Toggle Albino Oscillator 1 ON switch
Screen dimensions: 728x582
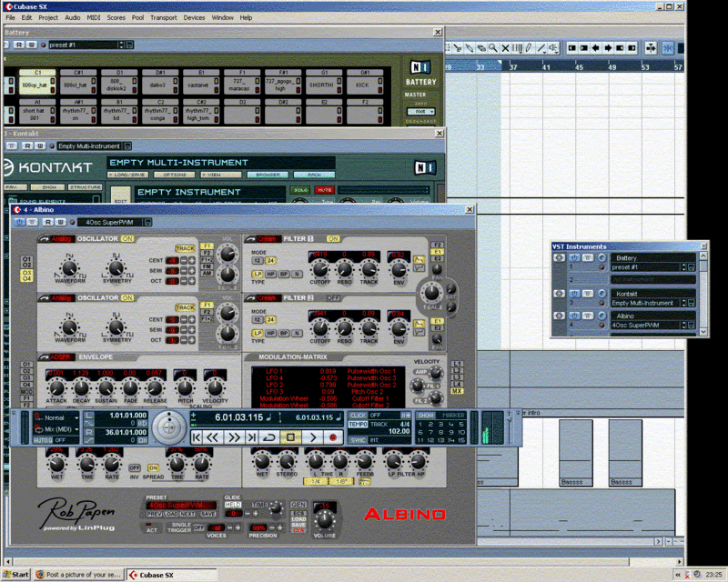[127, 238]
